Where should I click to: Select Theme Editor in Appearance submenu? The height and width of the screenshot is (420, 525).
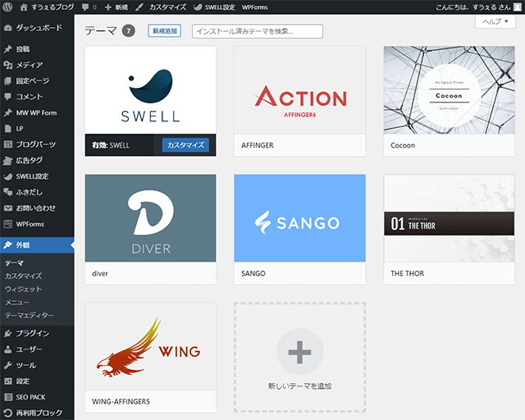29,315
